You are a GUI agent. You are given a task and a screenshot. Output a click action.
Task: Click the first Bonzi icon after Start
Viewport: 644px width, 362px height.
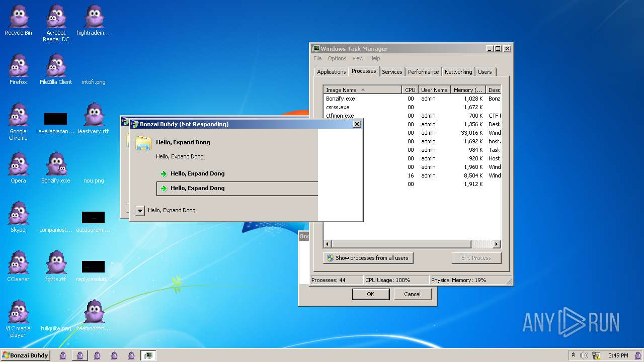63,355
